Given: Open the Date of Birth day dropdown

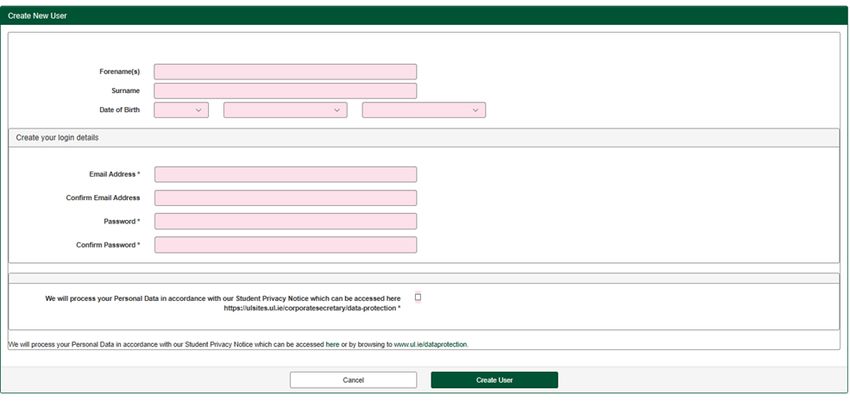Looking at the screenshot, I should [x=181, y=110].
